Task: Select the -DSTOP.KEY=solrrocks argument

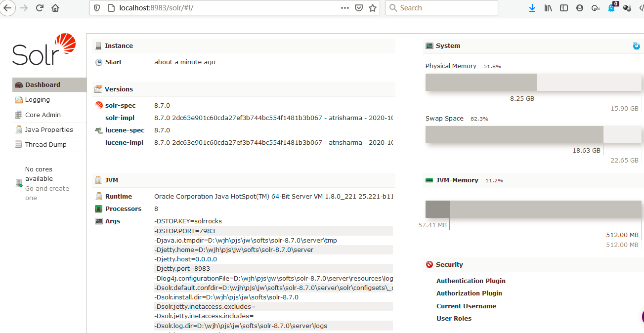Action: (x=188, y=221)
